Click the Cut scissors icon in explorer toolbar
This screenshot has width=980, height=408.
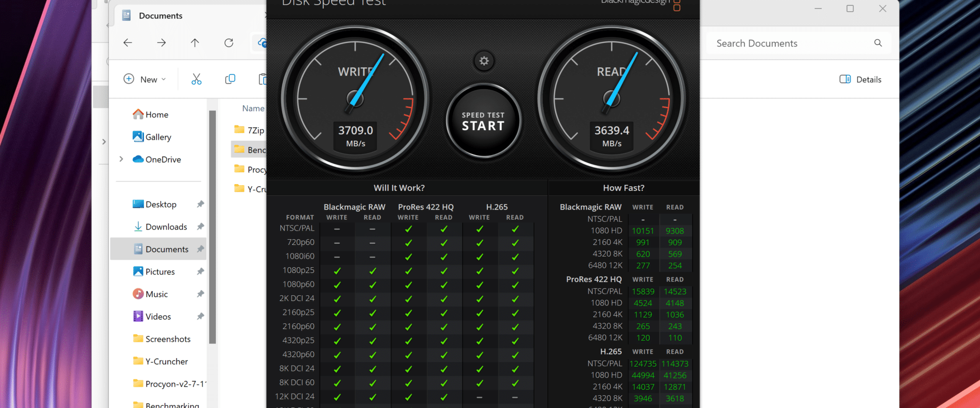[197, 79]
